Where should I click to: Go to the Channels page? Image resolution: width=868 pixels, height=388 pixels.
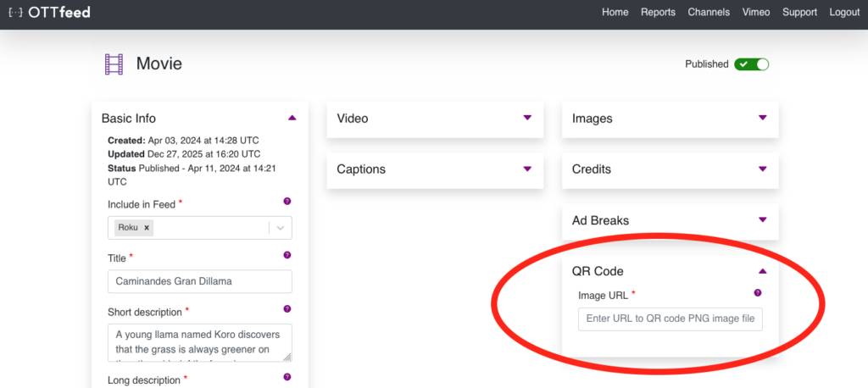pos(709,13)
